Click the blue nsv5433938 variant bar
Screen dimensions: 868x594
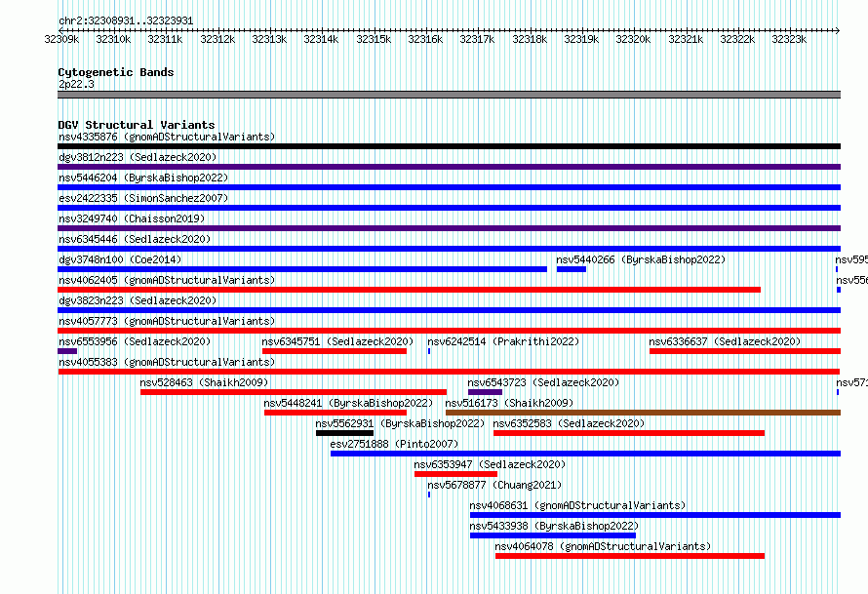(x=553, y=535)
